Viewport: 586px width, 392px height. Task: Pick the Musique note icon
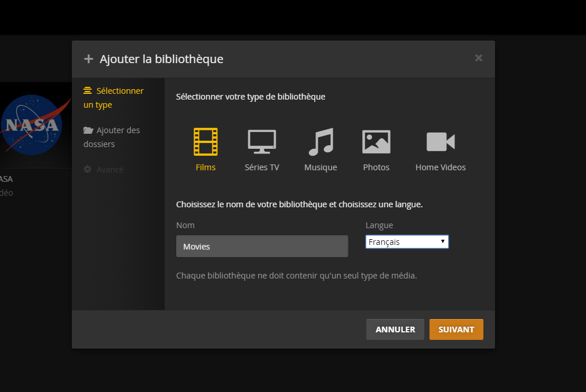point(321,142)
